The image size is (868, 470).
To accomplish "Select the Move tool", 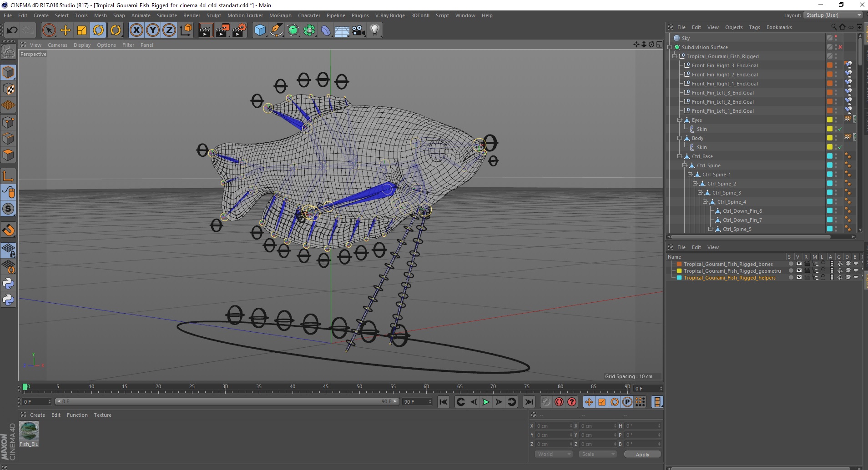I will pos(66,30).
